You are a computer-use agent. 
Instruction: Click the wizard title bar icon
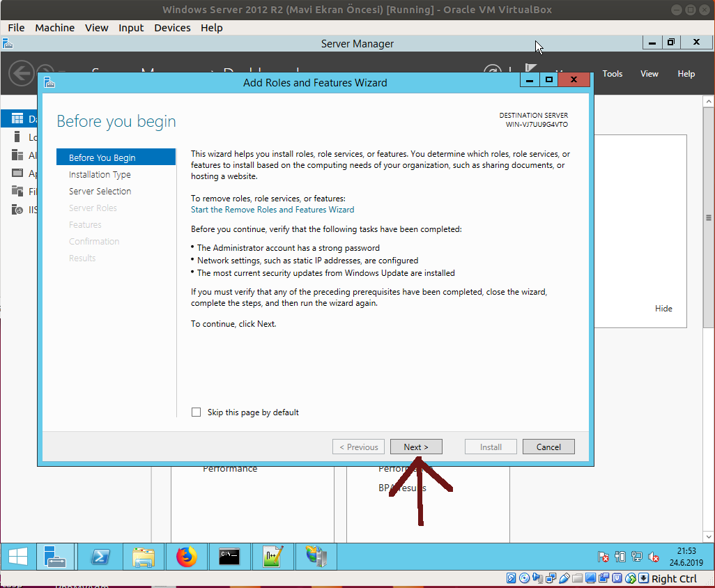(x=49, y=82)
